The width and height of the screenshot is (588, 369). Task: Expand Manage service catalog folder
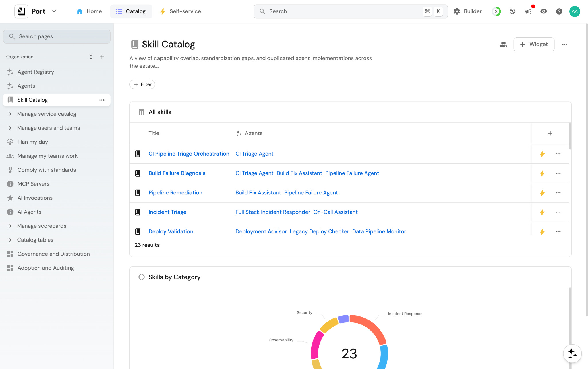(x=10, y=114)
